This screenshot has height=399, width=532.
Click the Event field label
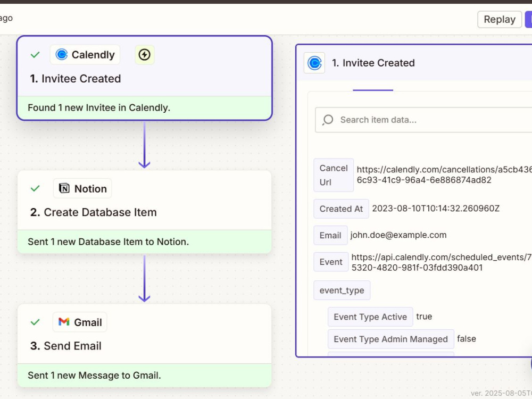coord(331,262)
